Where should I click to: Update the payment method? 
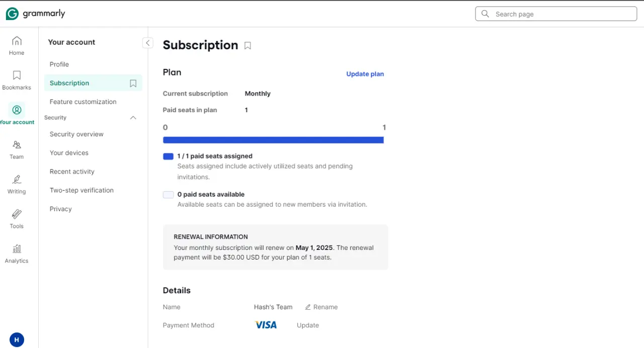coord(308,325)
